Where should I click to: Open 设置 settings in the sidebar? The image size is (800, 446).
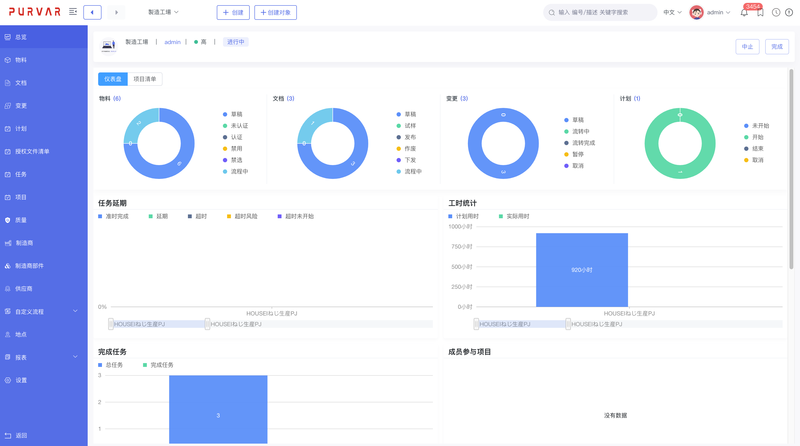click(43, 380)
